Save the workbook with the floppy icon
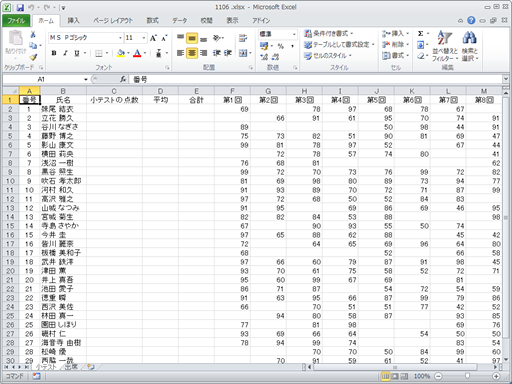Image resolution: width=512 pixels, height=384 pixels. (x=20, y=7)
